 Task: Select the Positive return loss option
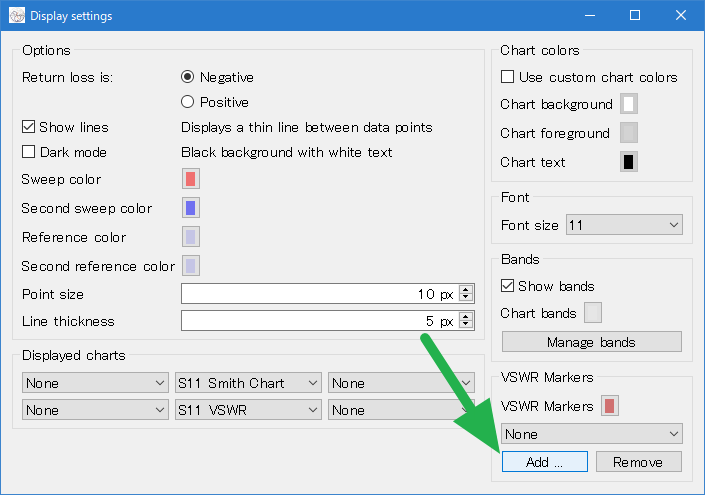click(187, 102)
